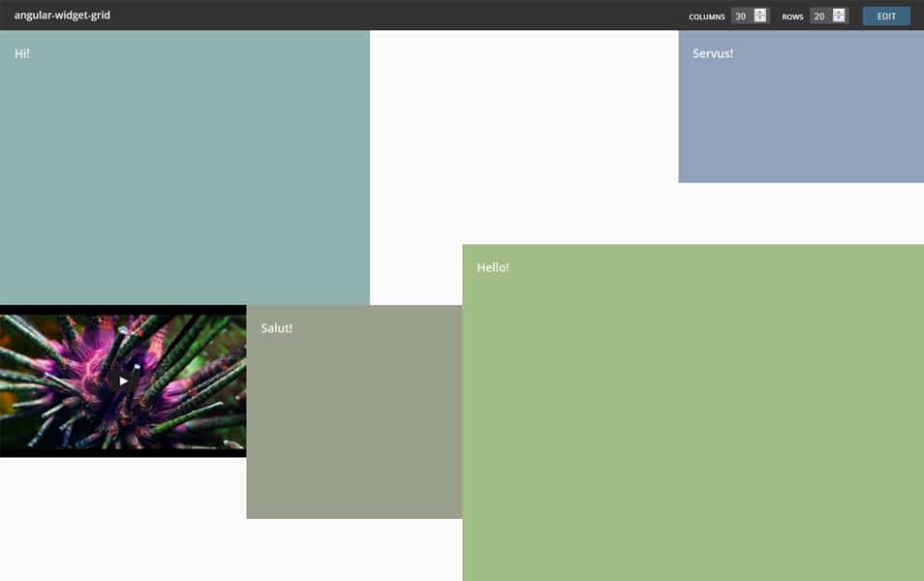Screen dimensions: 924x581
Task: Select the COLUMNS value field
Action: pos(742,15)
